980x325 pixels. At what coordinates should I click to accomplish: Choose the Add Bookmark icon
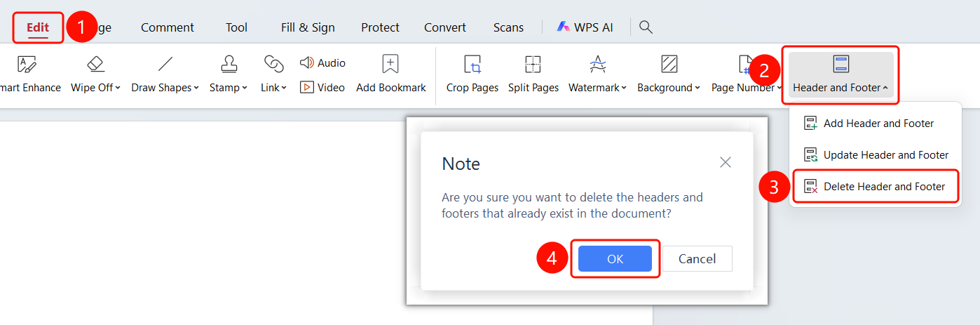point(390,64)
